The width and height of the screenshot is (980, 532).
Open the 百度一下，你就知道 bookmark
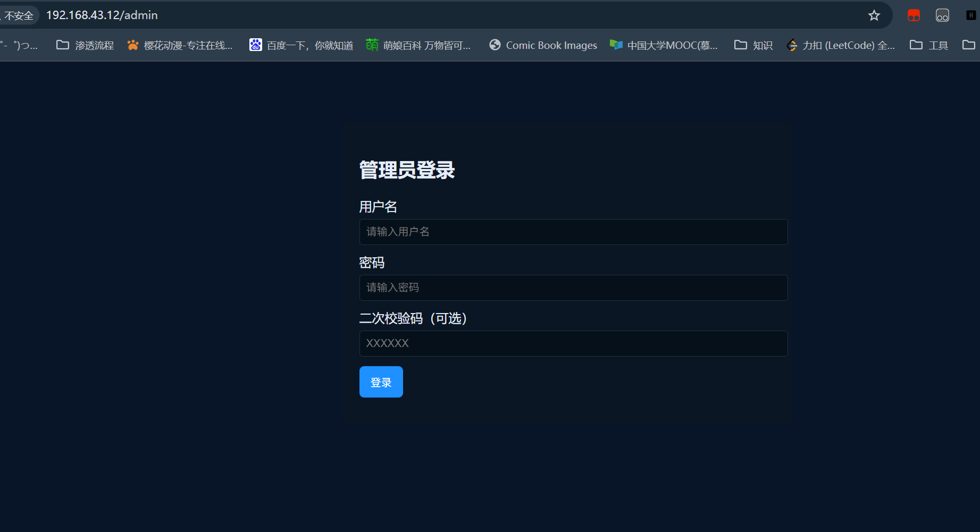301,45
